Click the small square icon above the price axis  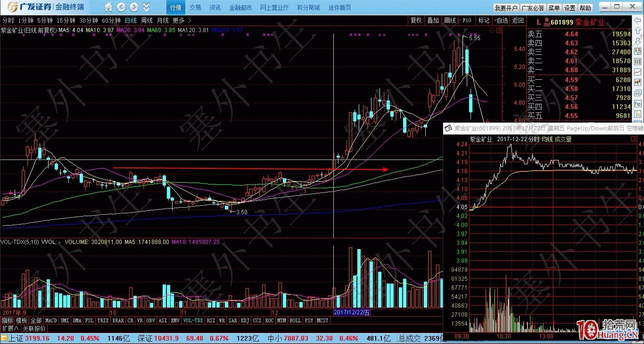(499, 30)
